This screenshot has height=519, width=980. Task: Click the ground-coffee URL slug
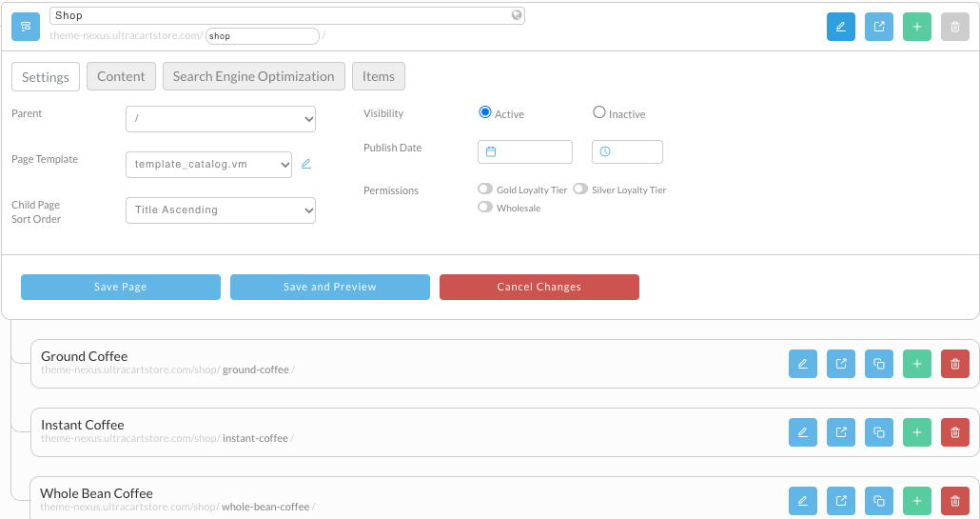[256, 370]
